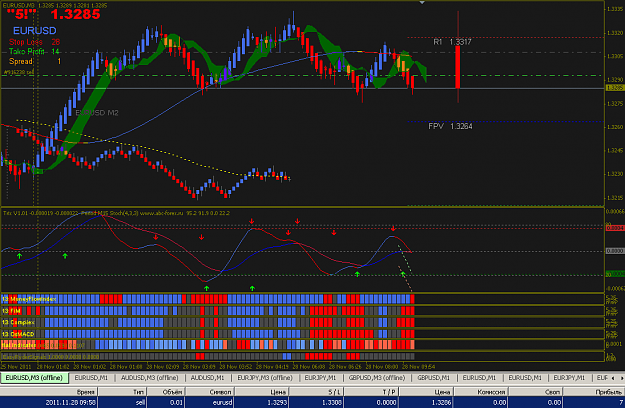625x408 pixels.
Task: Click the 13 Complex indicator label
Action: [18, 322]
